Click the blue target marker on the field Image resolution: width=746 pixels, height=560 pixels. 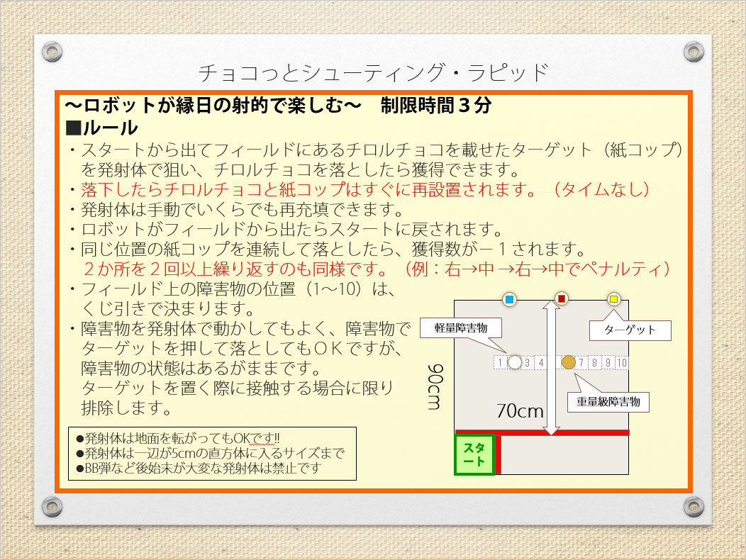[x=508, y=299]
